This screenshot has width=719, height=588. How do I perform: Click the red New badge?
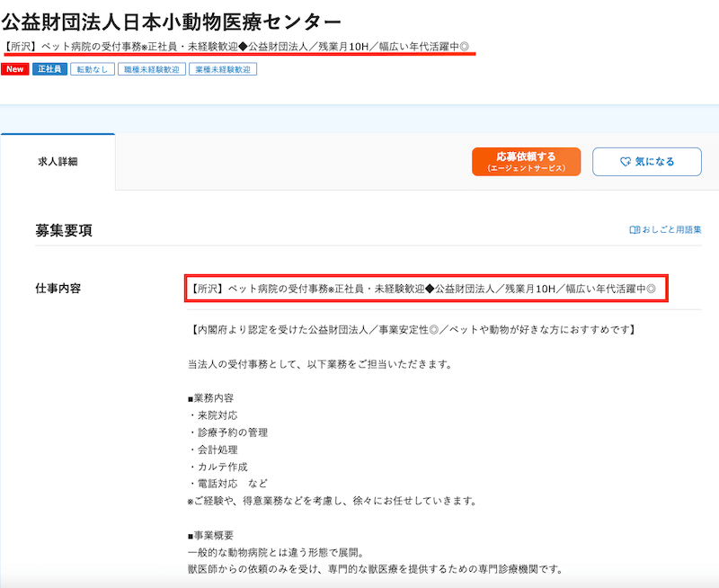(15, 69)
